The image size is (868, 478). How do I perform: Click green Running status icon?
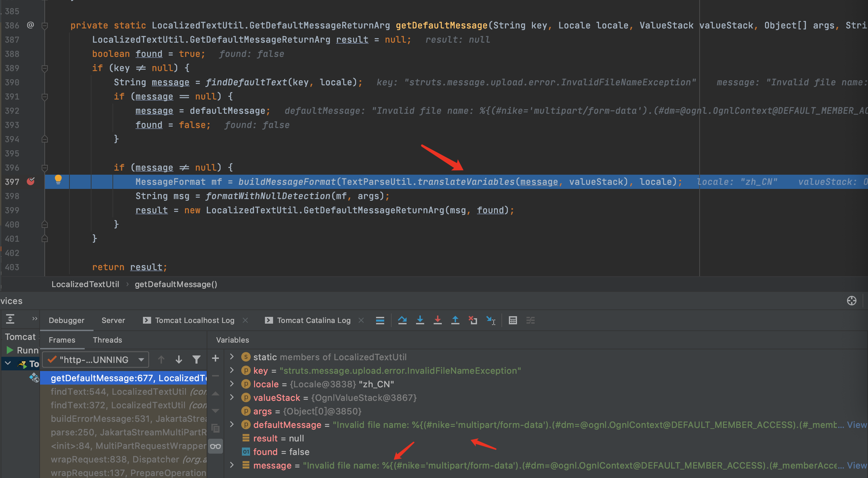pos(10,350)
